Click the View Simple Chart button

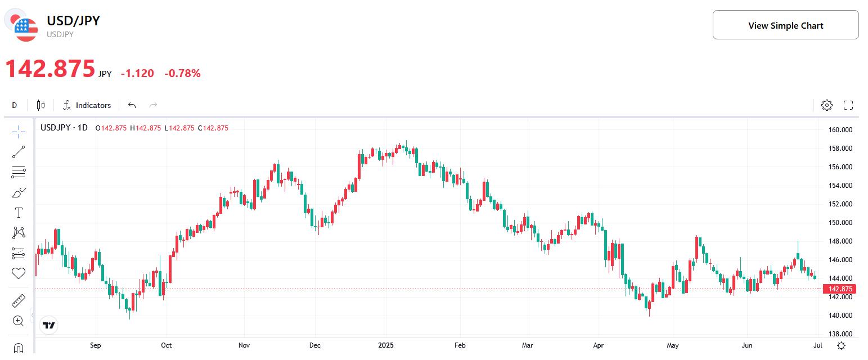pyautogui.click(x=785, y=25)
